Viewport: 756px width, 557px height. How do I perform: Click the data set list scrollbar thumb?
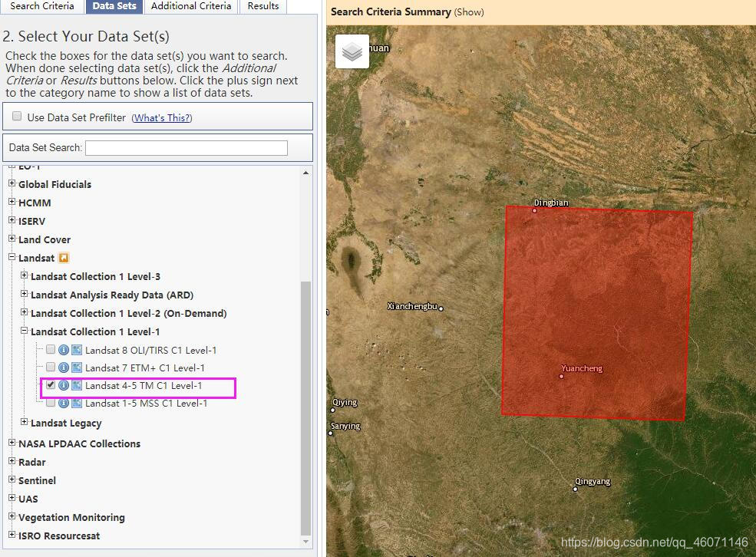(x=305, y=408)
